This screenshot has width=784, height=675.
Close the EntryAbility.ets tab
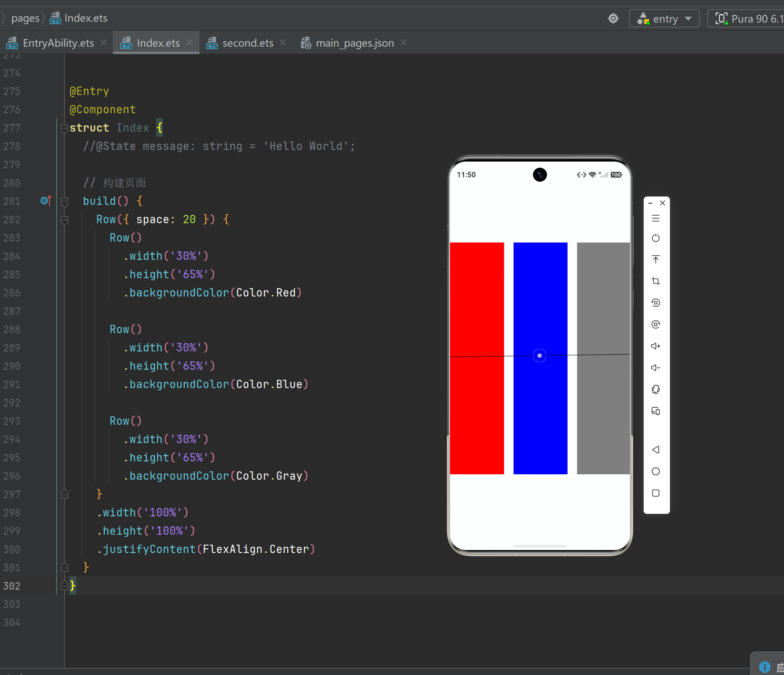pyautogui.click(x=104, y=42)
